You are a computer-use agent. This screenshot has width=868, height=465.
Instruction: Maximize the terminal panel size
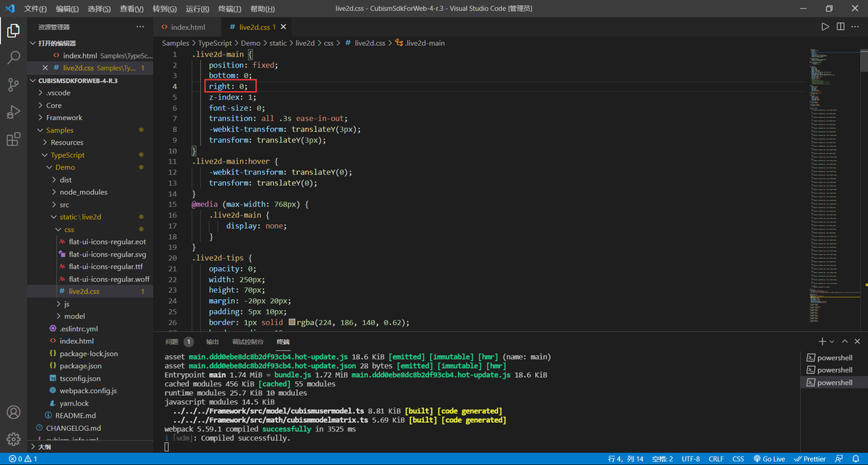[x=845, y=342]
